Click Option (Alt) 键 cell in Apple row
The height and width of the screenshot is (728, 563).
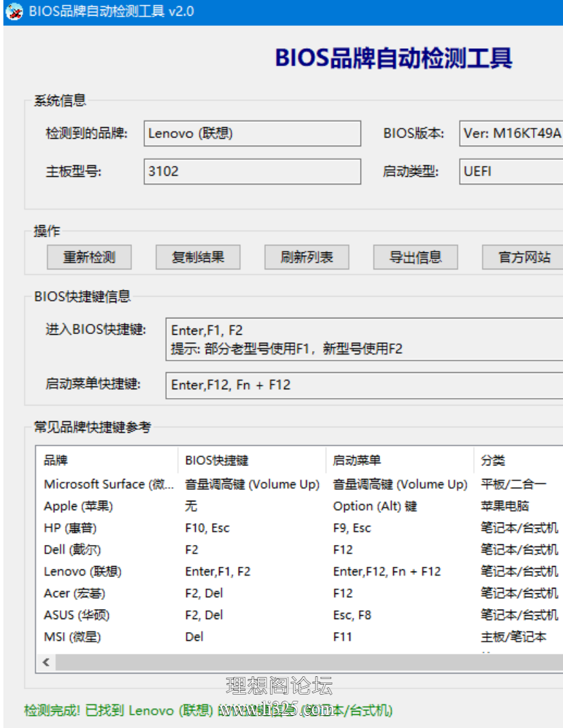(x=375, y=506)
